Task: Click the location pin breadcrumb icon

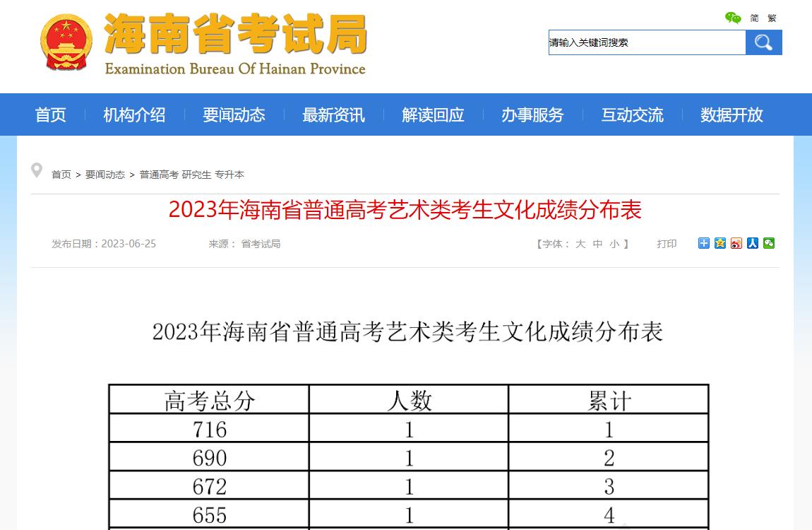Action: click(37, 170)
